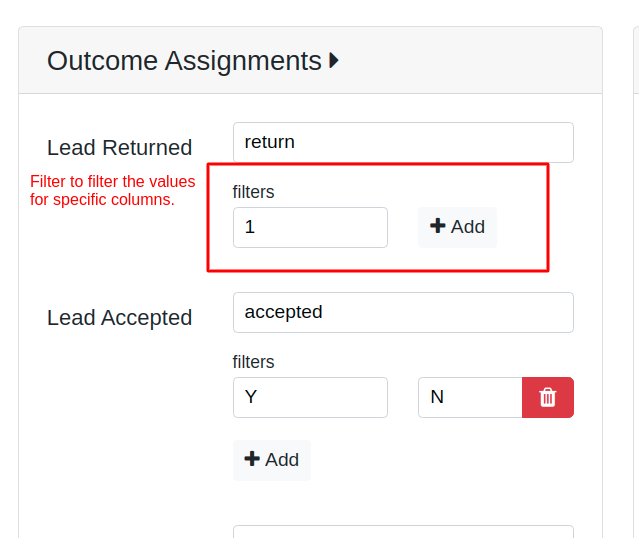Collapse the Outcome Assignments arrow
The height and width of the screenshot is (538, 639).
coord(334,61)
